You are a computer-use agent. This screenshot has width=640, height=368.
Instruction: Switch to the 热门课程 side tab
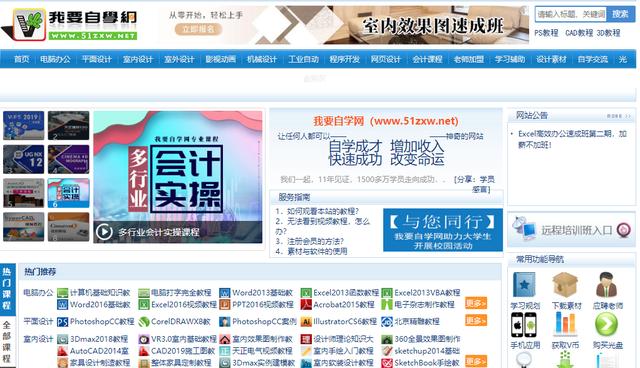7,289
